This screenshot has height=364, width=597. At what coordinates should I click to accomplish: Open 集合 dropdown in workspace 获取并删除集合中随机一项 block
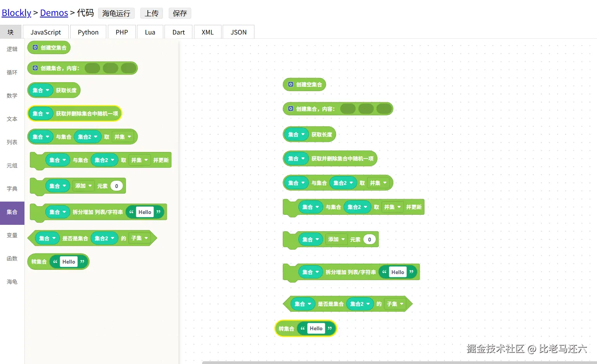coord(297,159)
